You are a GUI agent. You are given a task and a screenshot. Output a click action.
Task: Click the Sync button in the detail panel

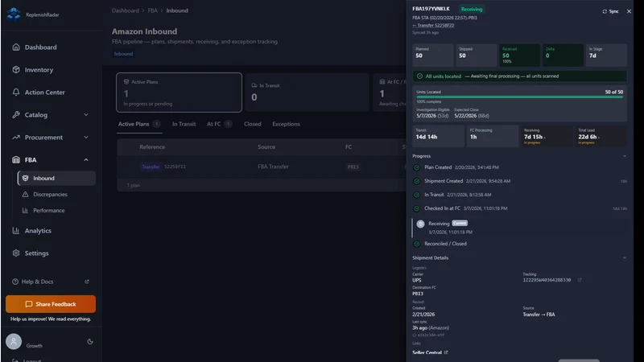click(610, 11)
